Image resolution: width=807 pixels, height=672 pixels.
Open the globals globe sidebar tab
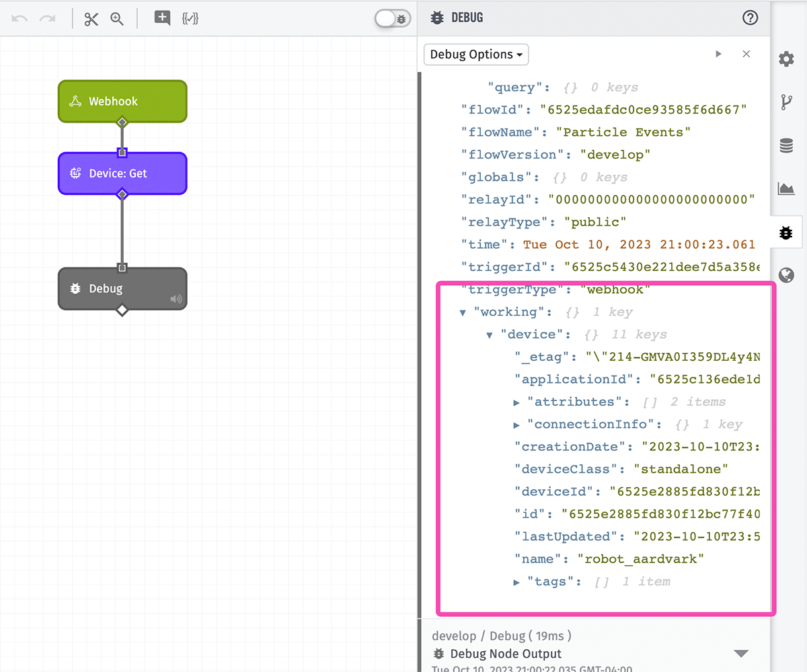[x=786, y=275]
